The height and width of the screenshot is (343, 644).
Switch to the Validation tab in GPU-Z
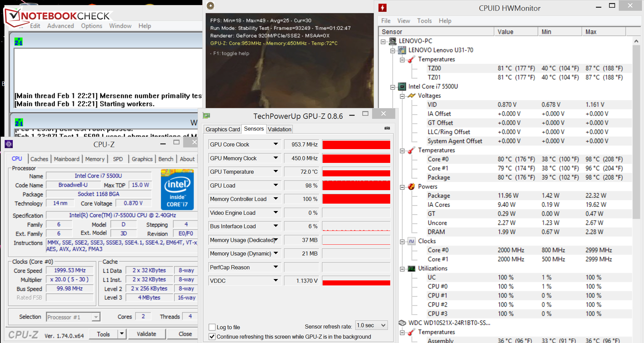coord(279,129)
